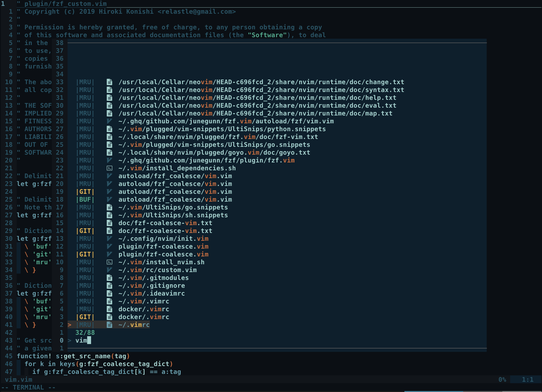
Task: Click the file icon beside change.txt
Action: pyautogui.click(x=109, y=82)
